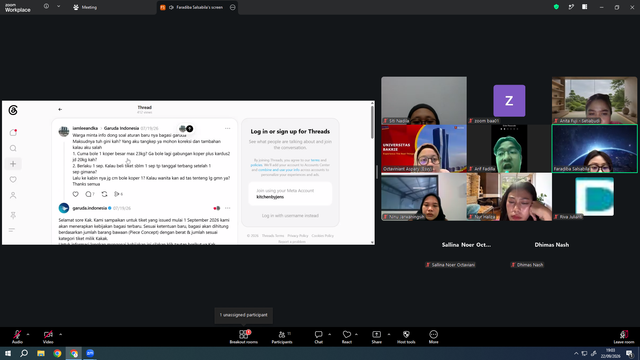Screen dimensions: 640x360
Task: Select the Universitas Bakrie background video tile
Action: (424, 149)
